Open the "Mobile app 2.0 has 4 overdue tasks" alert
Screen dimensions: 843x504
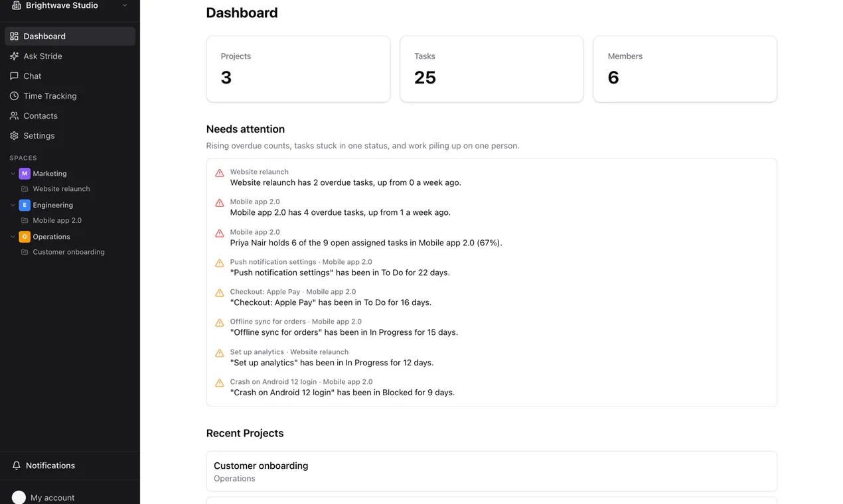(491, 207)
